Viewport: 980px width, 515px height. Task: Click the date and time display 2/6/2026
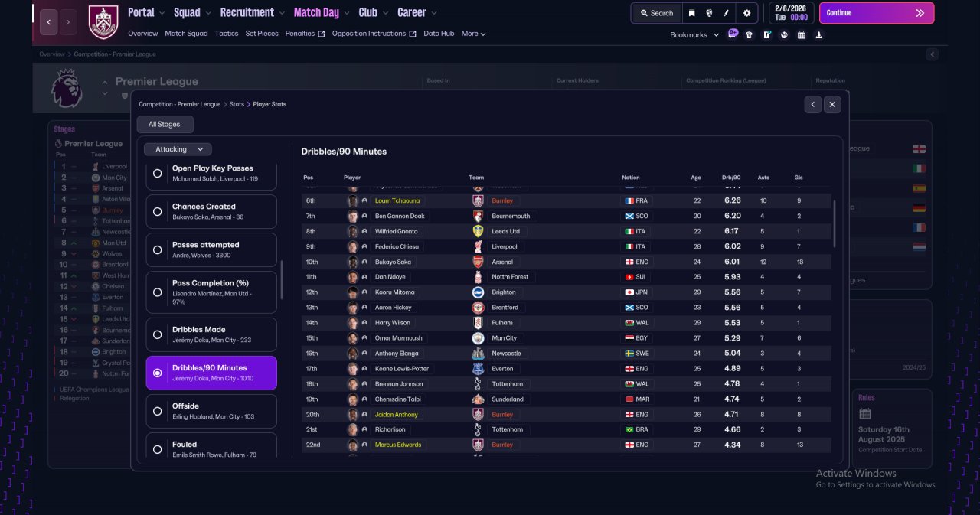792,13
